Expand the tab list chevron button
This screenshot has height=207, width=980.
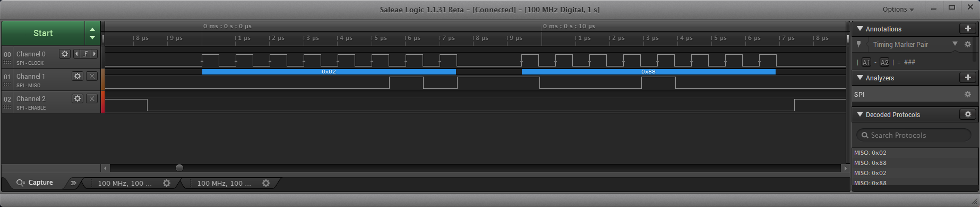[73, 183]
